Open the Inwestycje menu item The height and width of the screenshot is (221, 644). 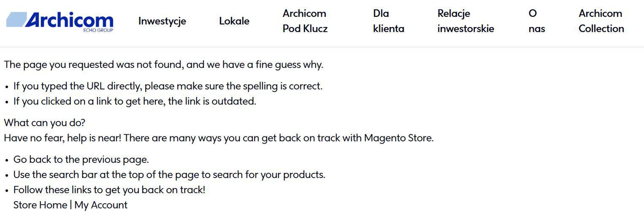(x=162, y=21)
